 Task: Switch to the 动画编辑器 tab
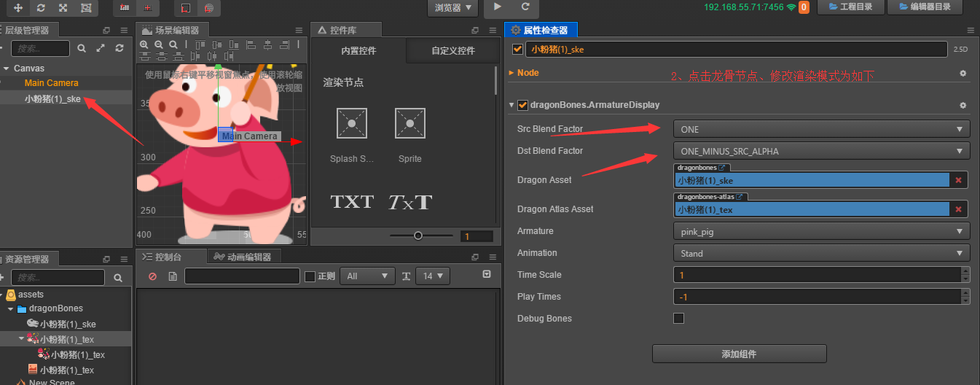click(243, 257)
